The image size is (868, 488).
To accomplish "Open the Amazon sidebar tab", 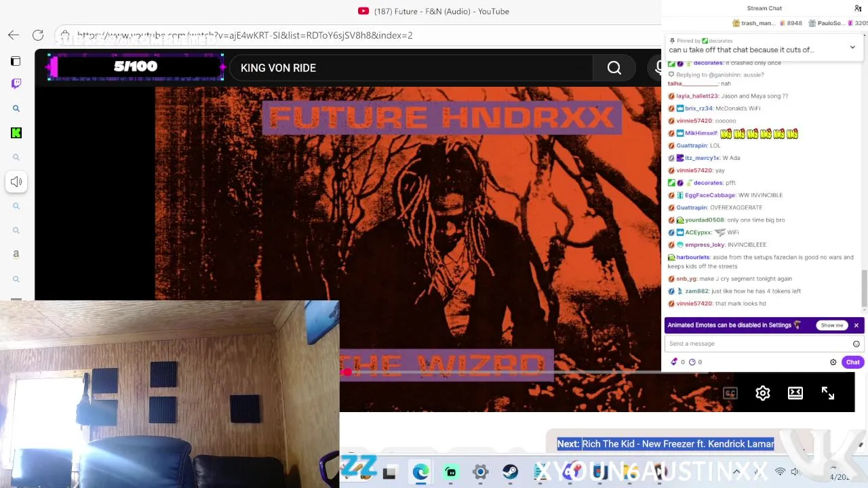I will [16, 254].
